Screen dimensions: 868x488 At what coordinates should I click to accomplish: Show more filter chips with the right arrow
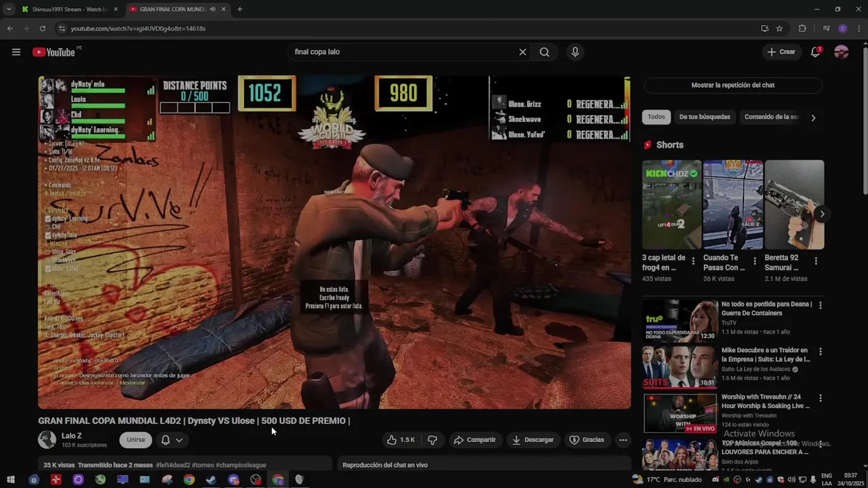click(x=813, y=117)
